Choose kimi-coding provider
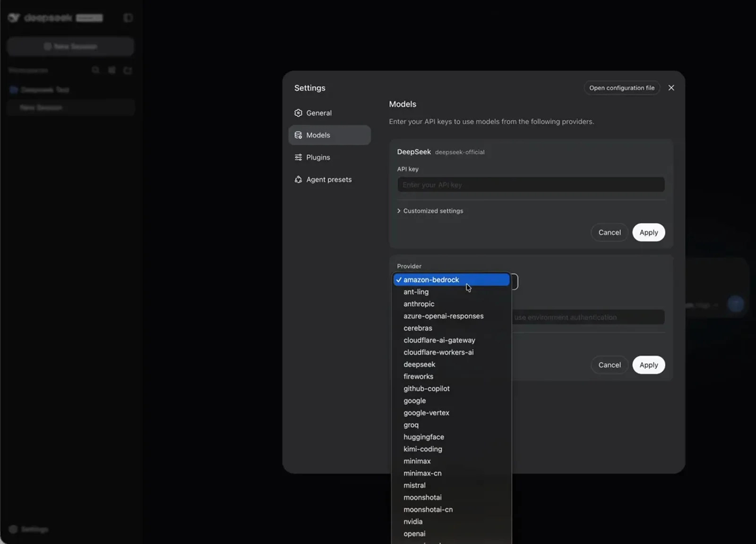 tap(451, 449)
